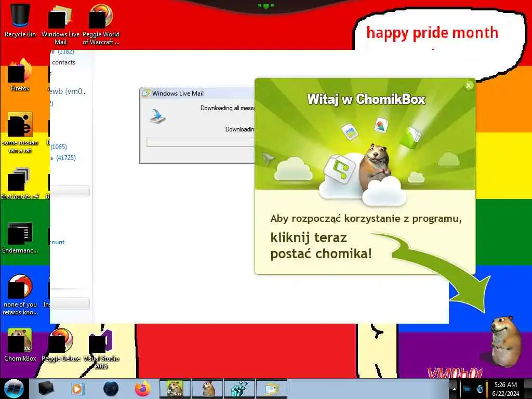
Task: Click the ChomikBox hamster character
Action: tap(506, 341)
